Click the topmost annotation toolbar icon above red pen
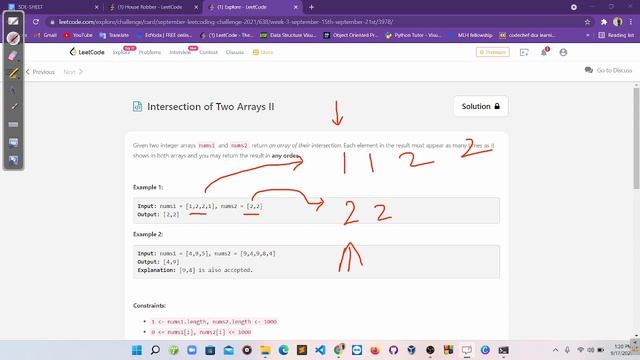 click(x=13, y=21)
